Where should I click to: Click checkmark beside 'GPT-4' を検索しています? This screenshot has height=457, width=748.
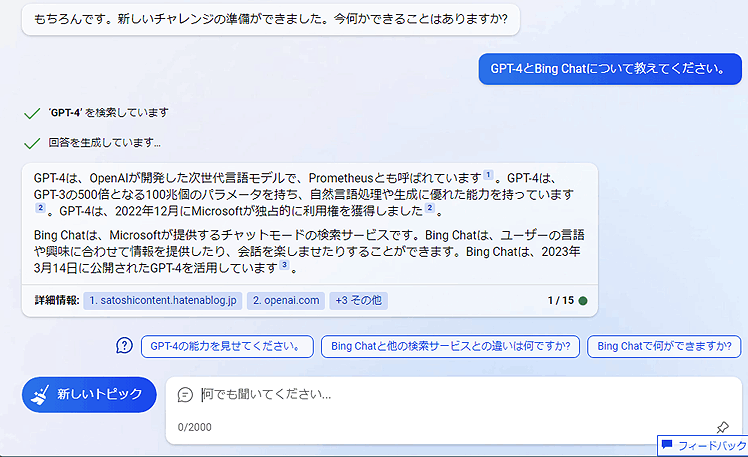(x=32, y=112)
